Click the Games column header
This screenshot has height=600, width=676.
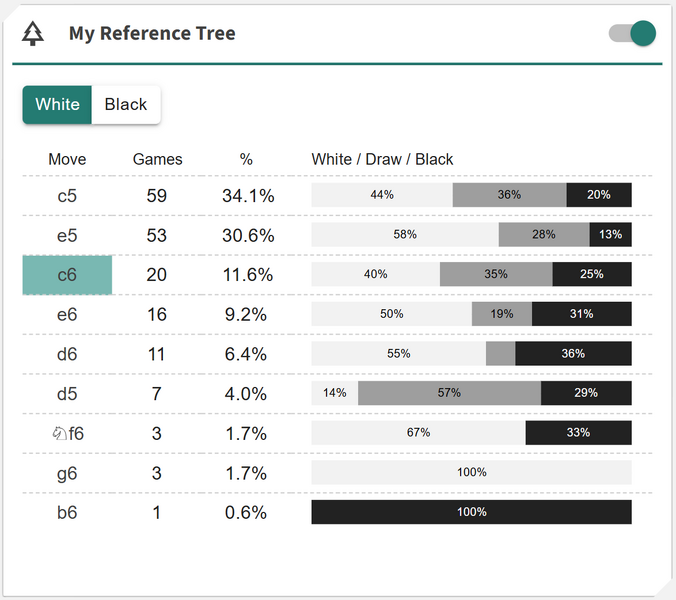[157, 159]
